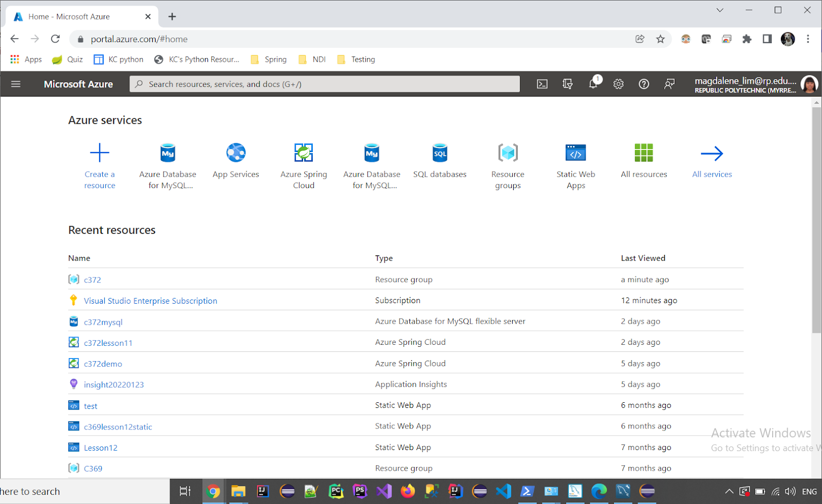
Task: Open the Azure Spring Cloud service icon
Action: click(x=304, y=153)
